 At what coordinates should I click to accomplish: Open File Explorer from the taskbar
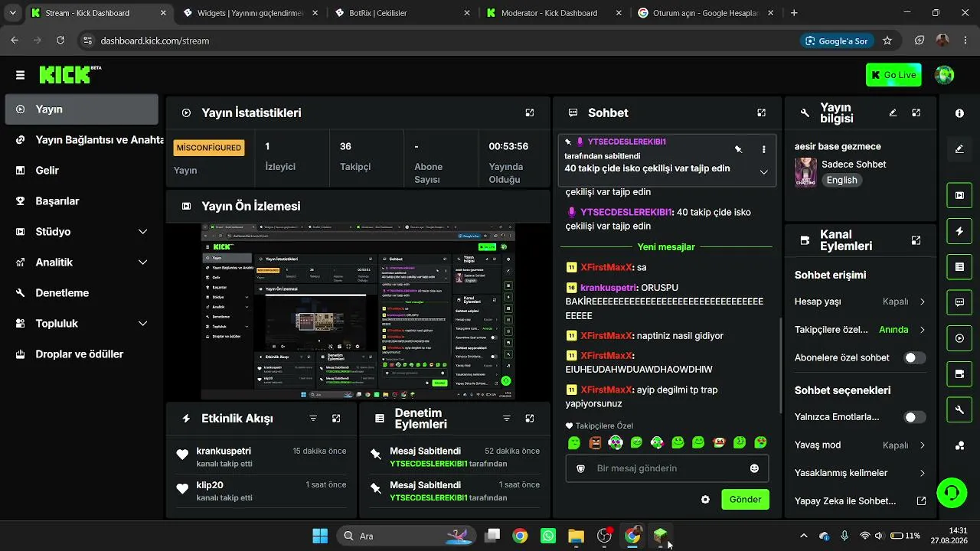(x=576, y=536)
